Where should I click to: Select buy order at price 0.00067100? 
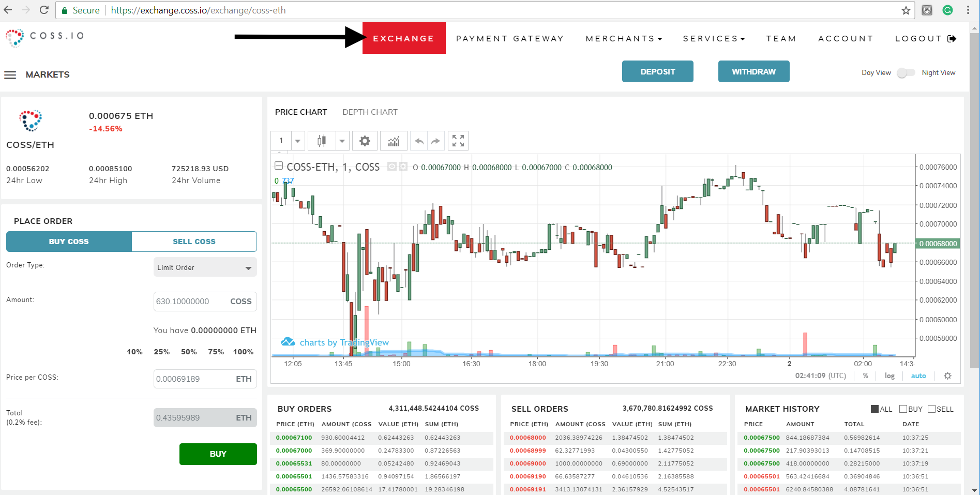tap(382, 438)
